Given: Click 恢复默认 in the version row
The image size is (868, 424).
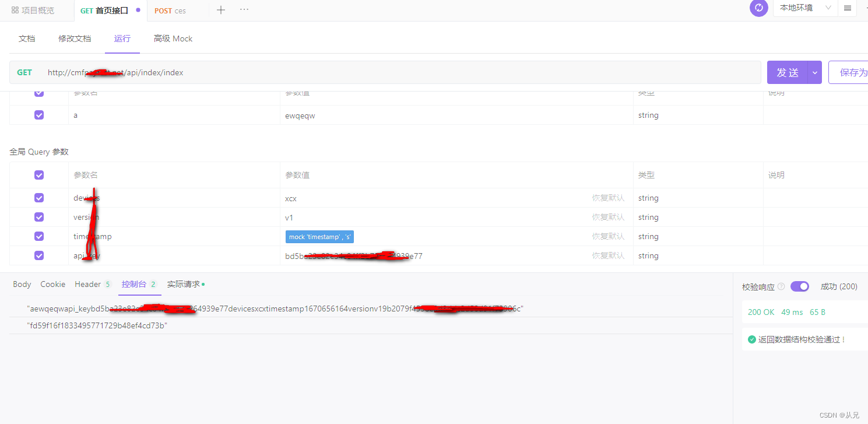Looking at the screenshot, I should pos(608,217).
